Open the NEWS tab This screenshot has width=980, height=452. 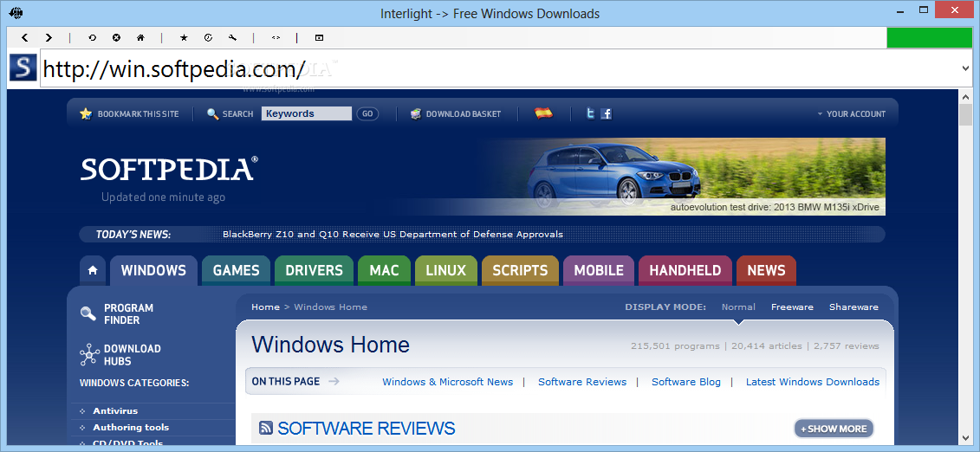click(766, 270)
